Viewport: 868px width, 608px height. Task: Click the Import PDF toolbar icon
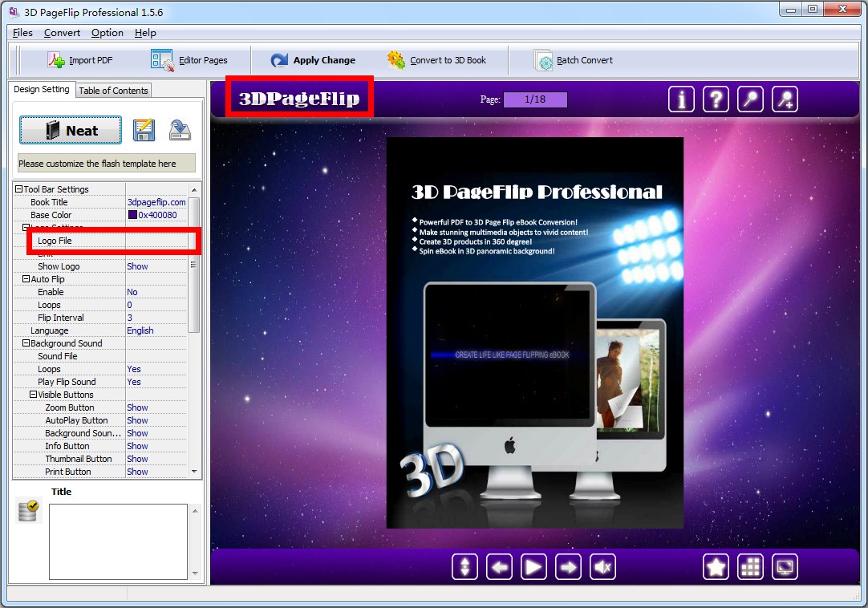(56, 60)
